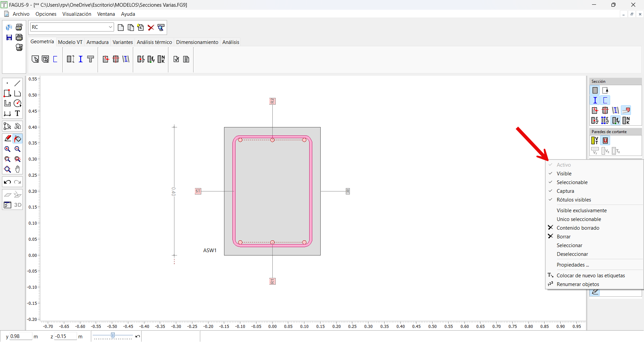This screenshot has width=644, height=342.
Task: Click the slider handle in status bar
Action: [x=113, y=336]
